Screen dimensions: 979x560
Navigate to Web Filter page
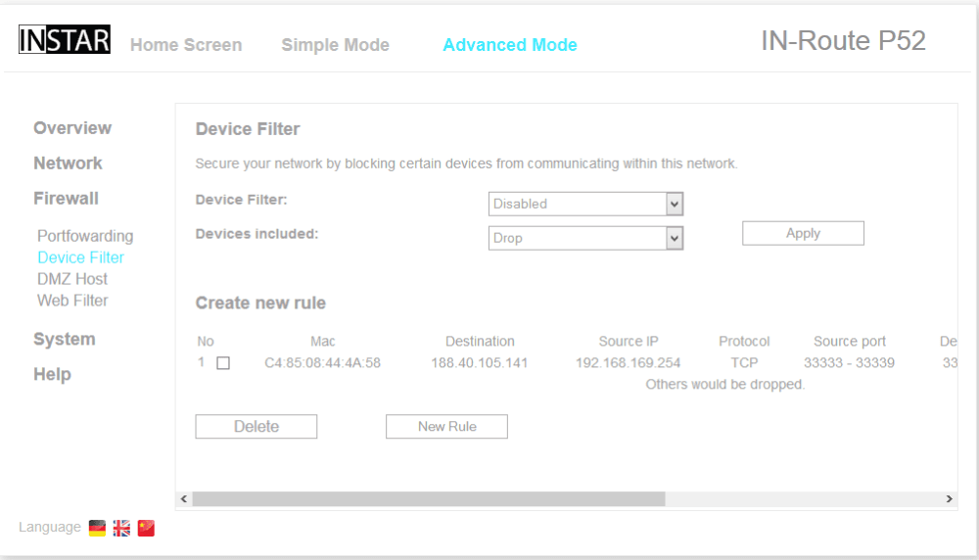point(72,301)
